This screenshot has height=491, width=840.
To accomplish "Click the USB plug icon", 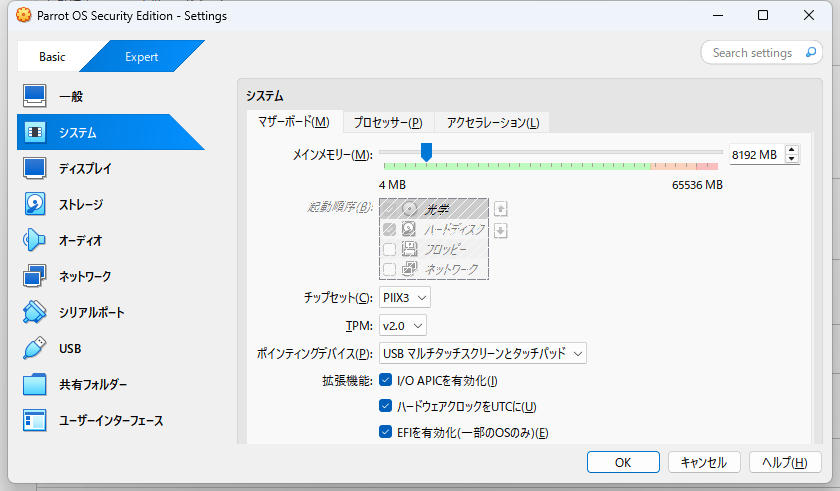I will tap(35, 348).
